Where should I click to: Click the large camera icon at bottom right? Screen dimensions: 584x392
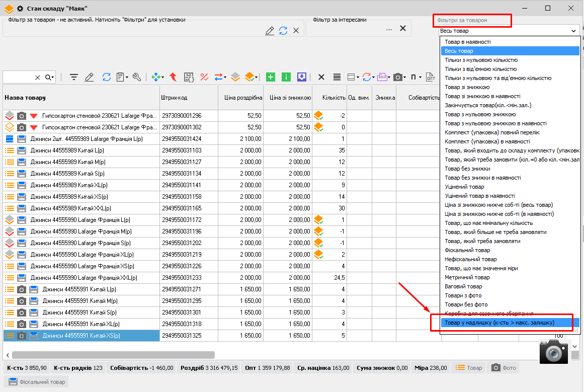553,352
